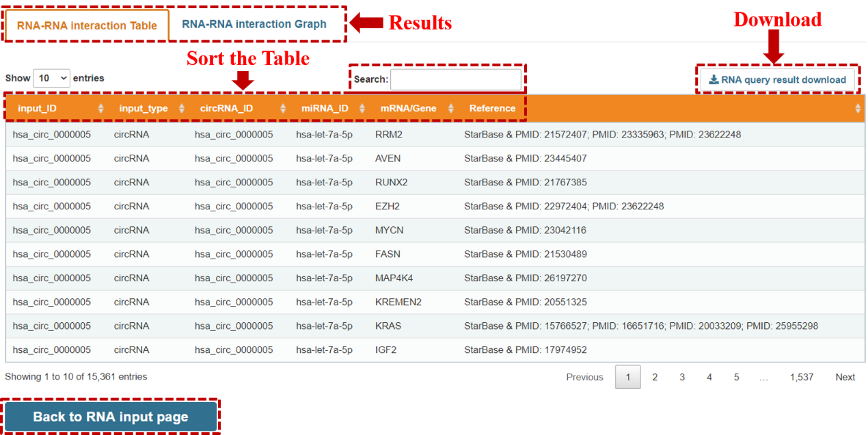The image size is (868, 435).
Task: Go to the Next page of results
Action: pos(845,377)
